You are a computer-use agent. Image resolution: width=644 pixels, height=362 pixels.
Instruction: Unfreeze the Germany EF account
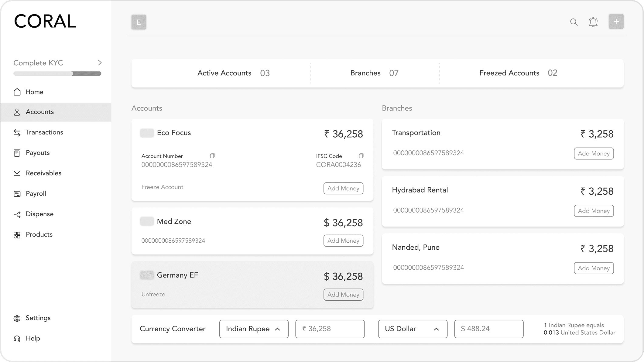coord(153,294)
